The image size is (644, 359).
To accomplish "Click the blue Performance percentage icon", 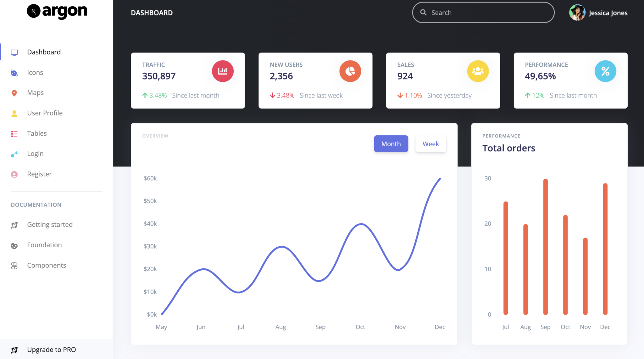I will [x=605, y=71].
